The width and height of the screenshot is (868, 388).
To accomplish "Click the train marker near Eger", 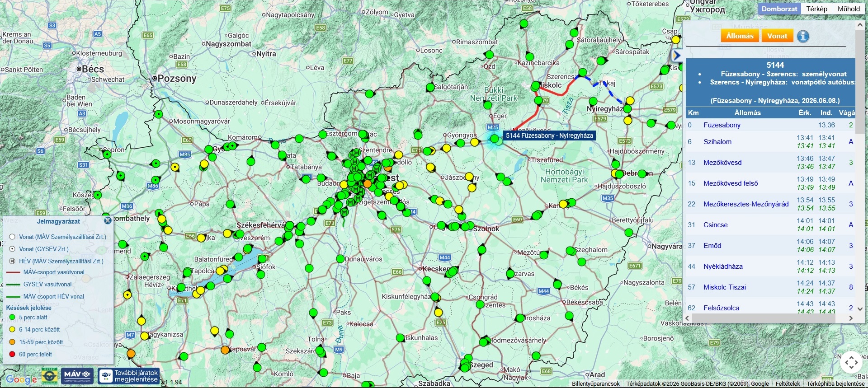I will point(487,105).
